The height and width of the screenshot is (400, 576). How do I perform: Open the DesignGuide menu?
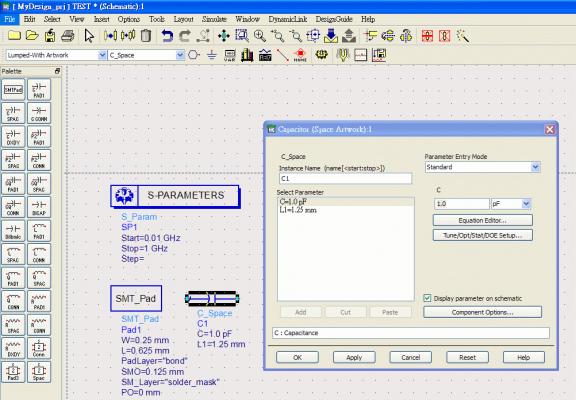pyautogui.click(x=334, y=19)
